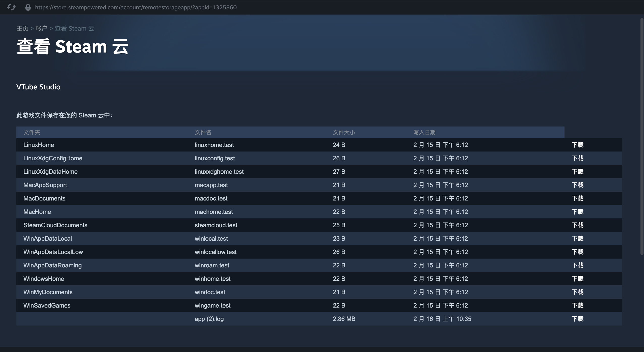Screen dimensions: 644x352
Task: Click the page vertical scrollbar
Action: pos(642,136)
